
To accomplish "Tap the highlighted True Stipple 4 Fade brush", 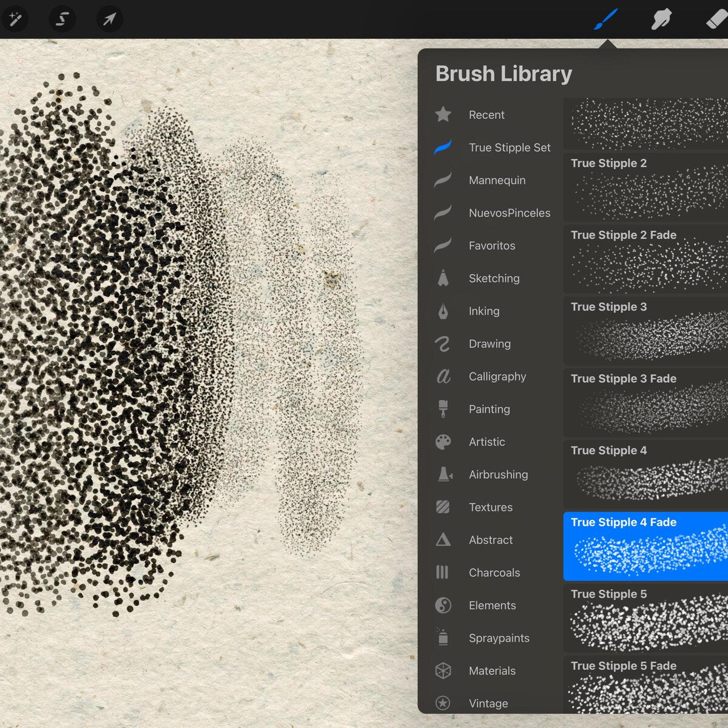I will coord(645,546).
